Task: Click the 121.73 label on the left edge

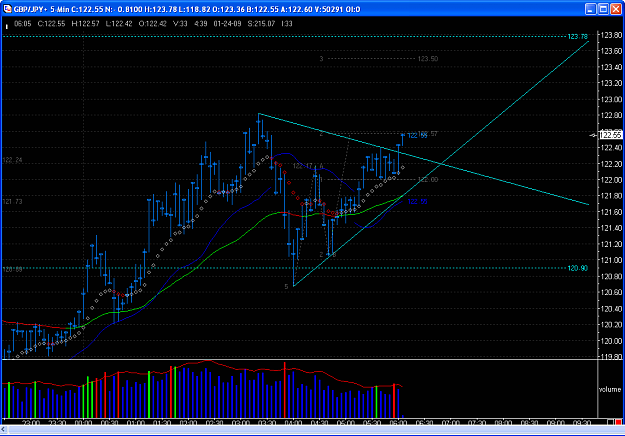Action: (x=12, y=202)
